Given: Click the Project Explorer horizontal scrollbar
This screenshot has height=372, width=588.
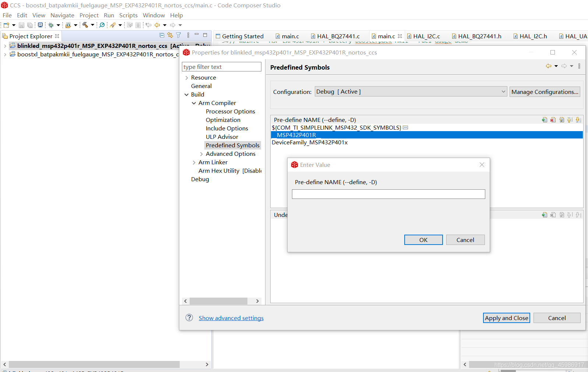Looking at the screenshot, I should coord(94,364).
